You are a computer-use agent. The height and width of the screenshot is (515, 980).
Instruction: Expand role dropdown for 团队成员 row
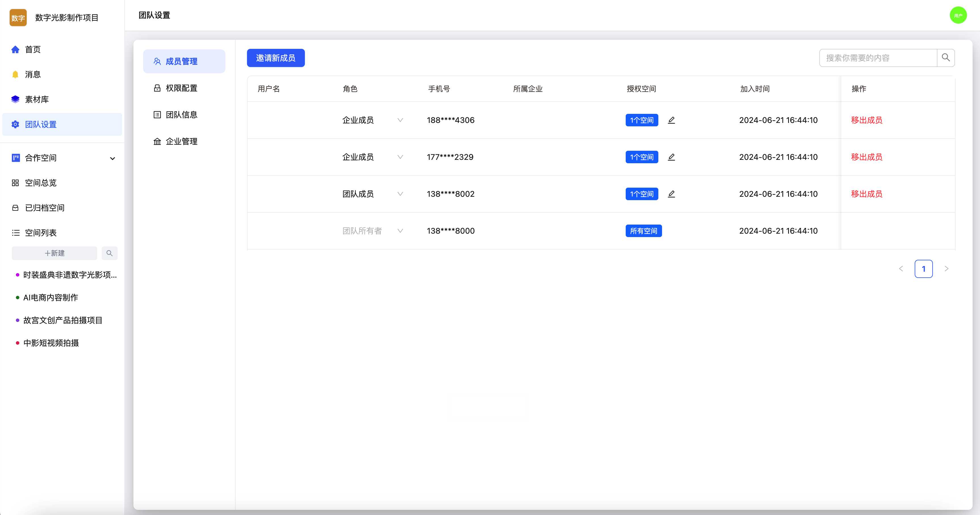pos(400,194)
